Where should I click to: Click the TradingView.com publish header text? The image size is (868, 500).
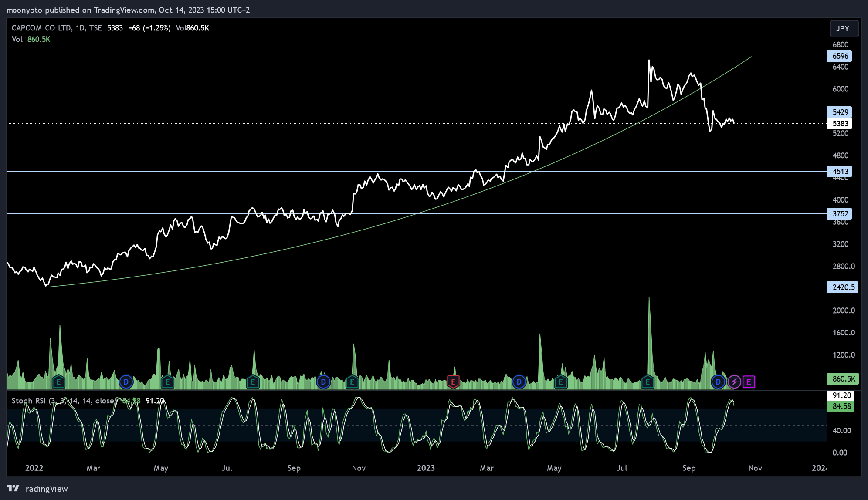(x=128, y=10)
